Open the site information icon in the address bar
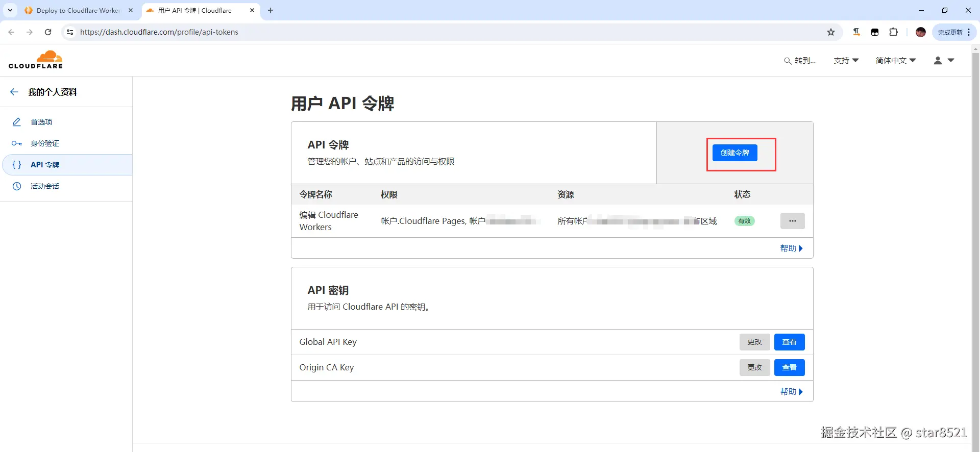 point(70,32)
